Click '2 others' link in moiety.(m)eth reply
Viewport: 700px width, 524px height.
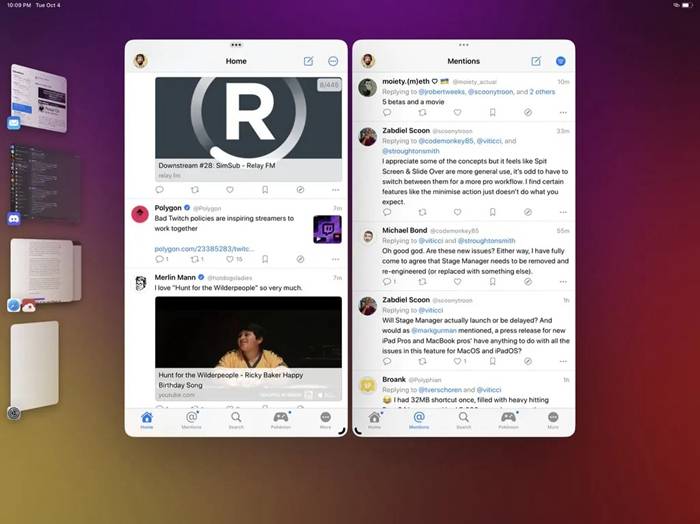(x=542, y=92)
